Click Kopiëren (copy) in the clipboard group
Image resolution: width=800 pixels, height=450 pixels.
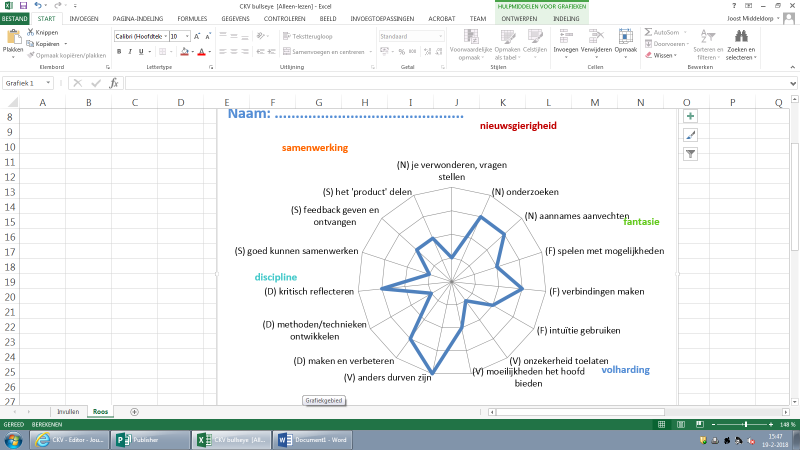point(44,44)
